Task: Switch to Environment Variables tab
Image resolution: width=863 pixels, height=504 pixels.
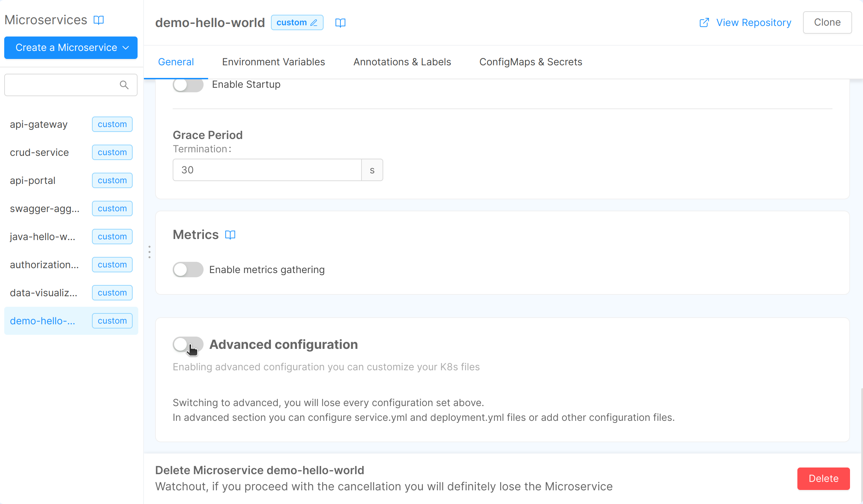Action: [273, 62]
